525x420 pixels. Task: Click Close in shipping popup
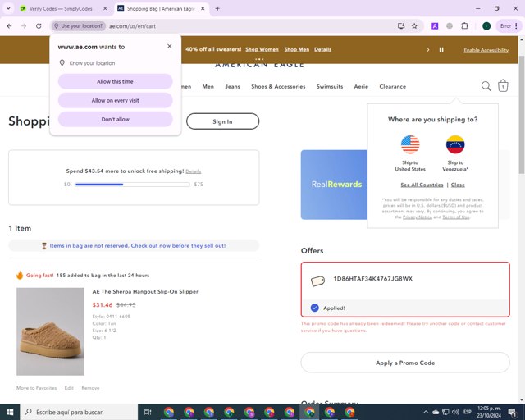pos(458,185)
